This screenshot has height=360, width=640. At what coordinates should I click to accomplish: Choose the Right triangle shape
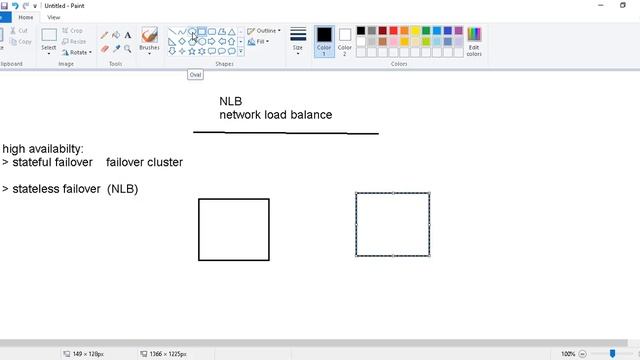172,42
